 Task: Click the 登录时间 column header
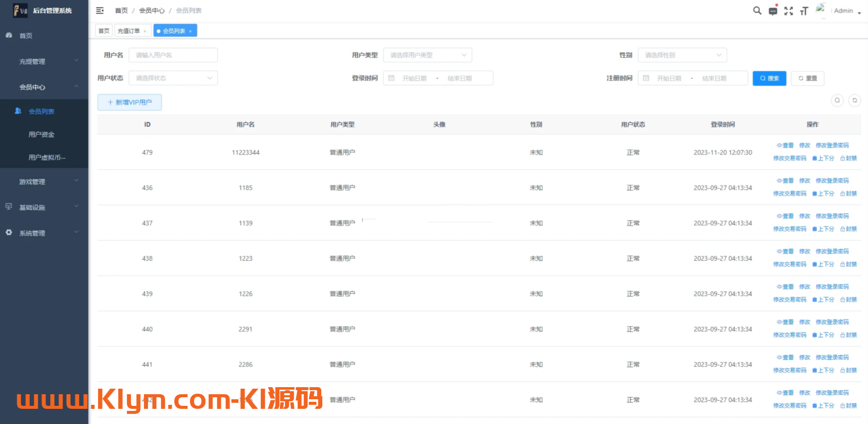722,125
